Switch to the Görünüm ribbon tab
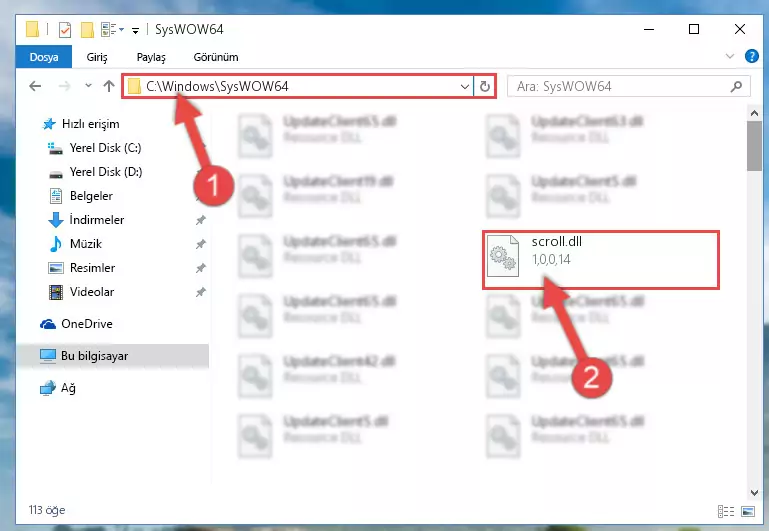769x531 pixels. [x=216, y=57]
